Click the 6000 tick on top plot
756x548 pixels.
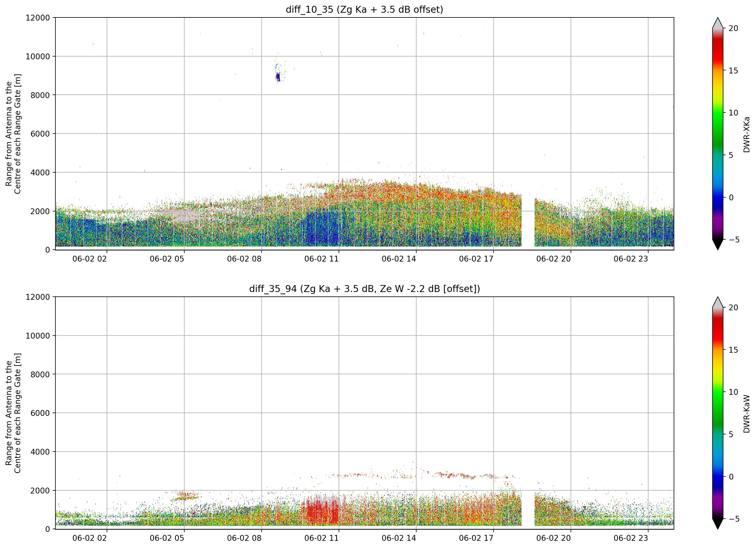pos(40,134)
